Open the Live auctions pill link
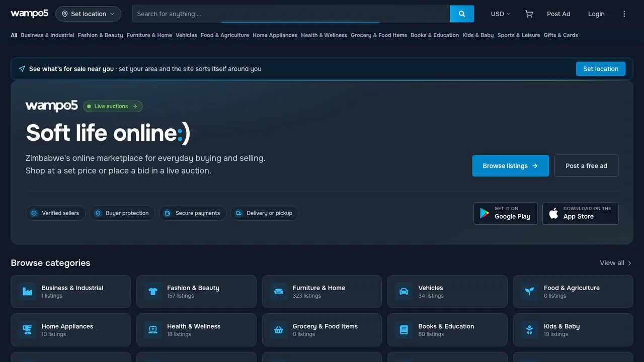 point(113,106)
